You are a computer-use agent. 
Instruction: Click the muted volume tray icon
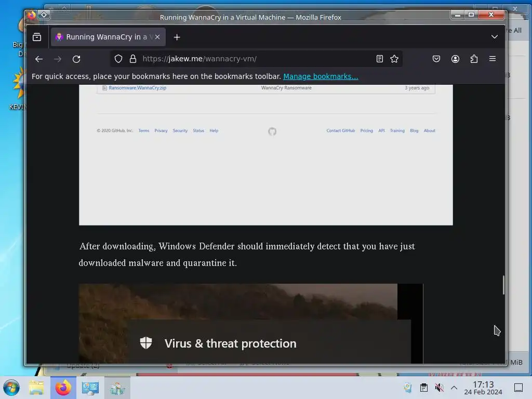[x=440, y=388]
